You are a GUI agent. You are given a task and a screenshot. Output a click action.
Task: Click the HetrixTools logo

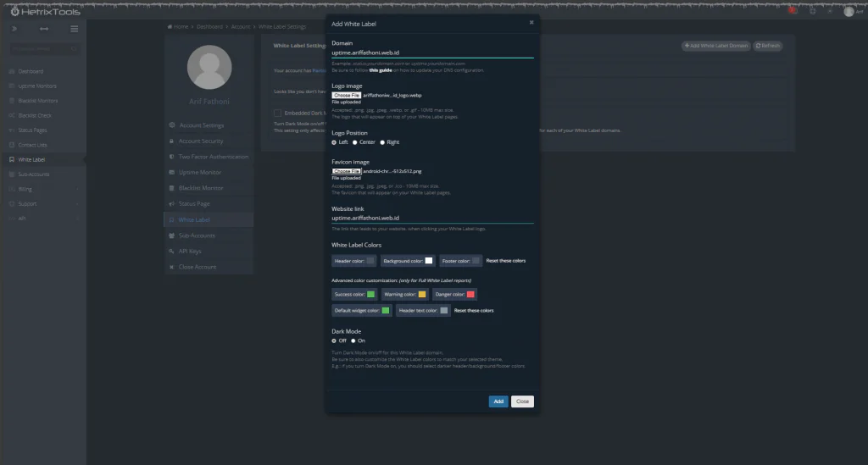pos(46,12)
